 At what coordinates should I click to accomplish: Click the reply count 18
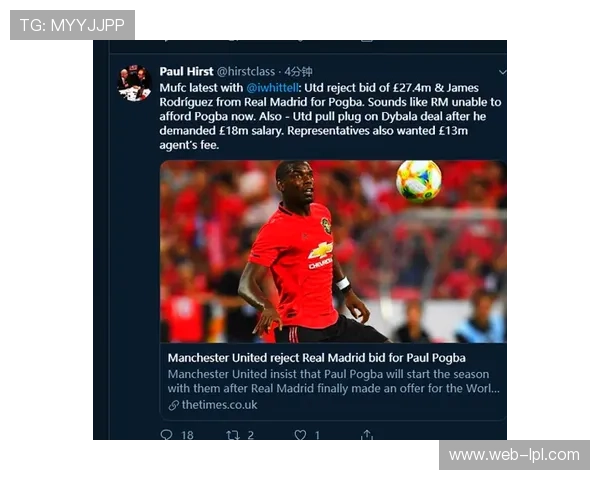tap(187, 435)
